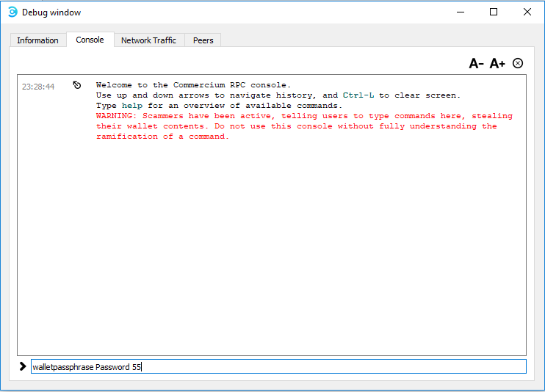Screen dimensions: 545x392
Task: Click the command prompt chevron icon
Action: 23,366
